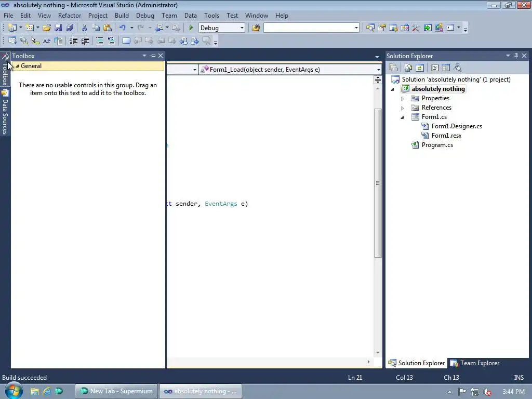Click the Decrease Indent icon
The height and width of the screenshot is (399, 532).
tap(73, 41)
